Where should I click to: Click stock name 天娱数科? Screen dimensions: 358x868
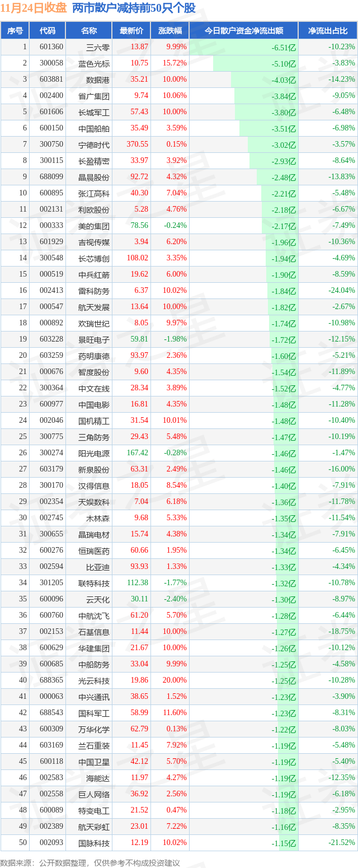click(x=94, y=502)
